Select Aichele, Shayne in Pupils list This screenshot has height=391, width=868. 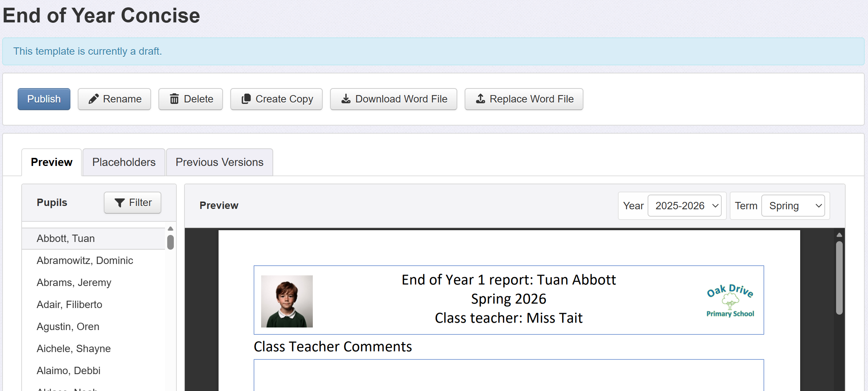point(74,349)
